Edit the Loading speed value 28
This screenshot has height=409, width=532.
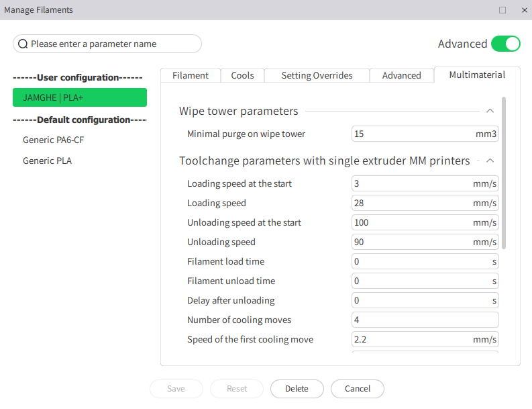pos(425,203)
